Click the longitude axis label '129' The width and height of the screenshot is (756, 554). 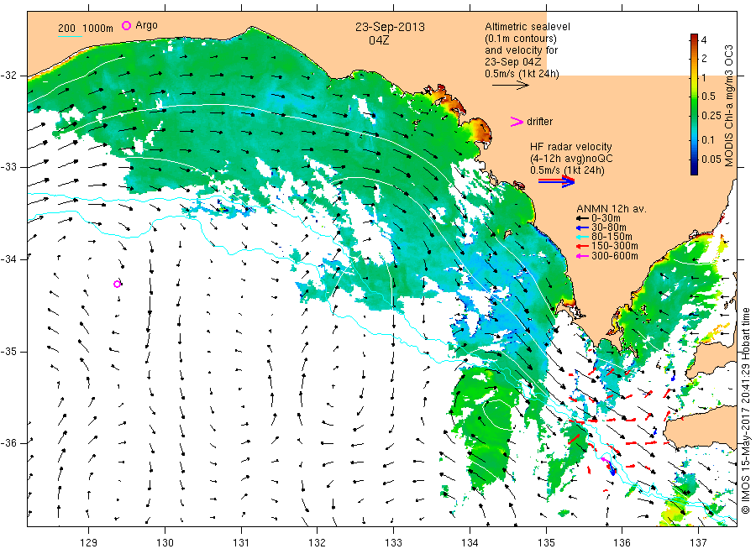pos(89,543)
